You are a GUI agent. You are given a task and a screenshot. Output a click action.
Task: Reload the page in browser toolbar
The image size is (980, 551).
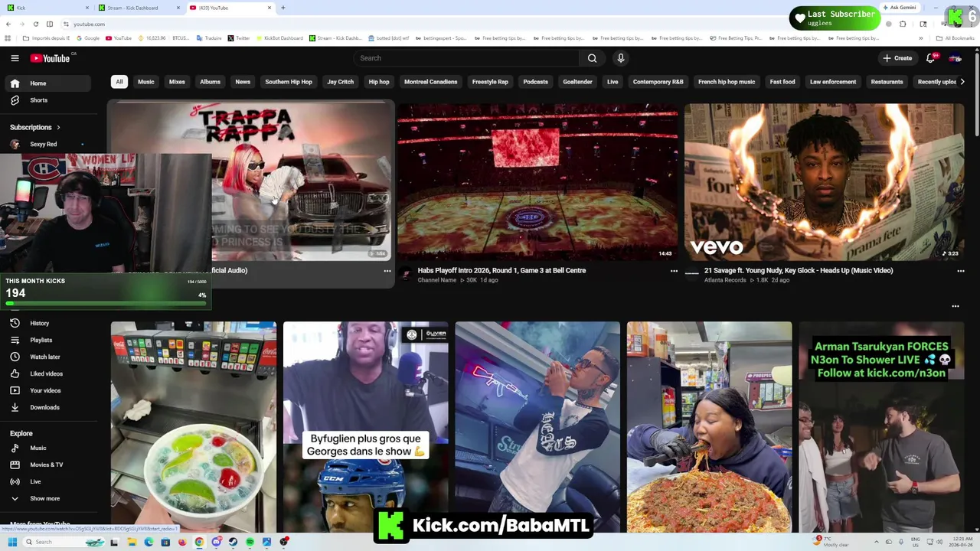pos(35,24)
